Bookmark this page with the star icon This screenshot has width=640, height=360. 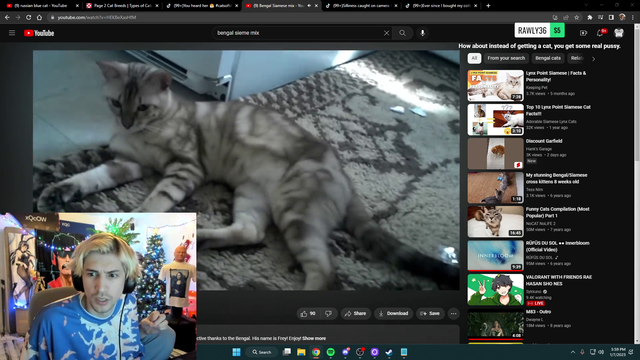click(576, 18)
